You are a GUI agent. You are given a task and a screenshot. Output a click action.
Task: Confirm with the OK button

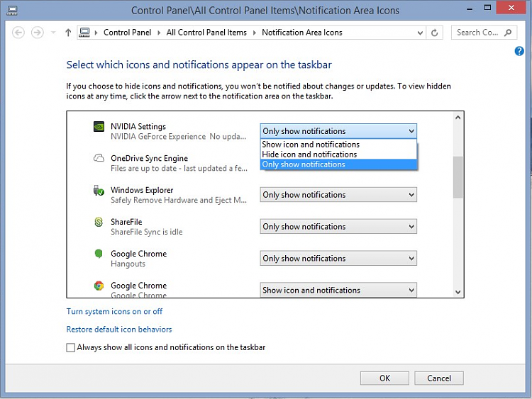tap(384, 378)
